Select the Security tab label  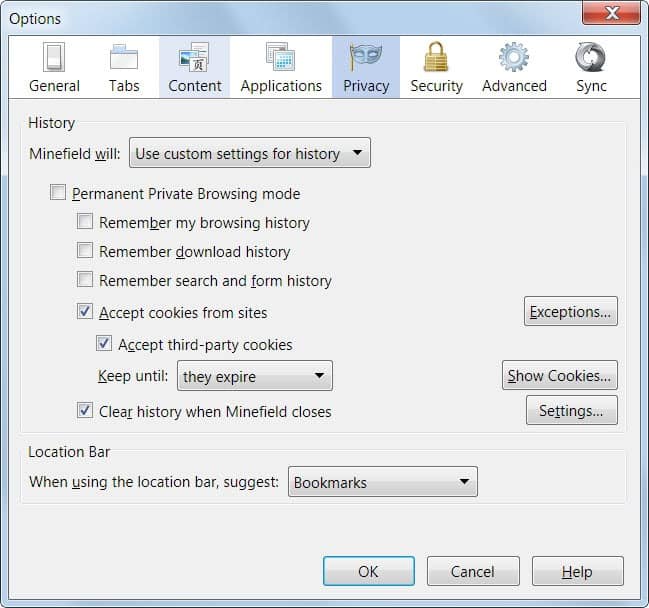tap(436, 86)
